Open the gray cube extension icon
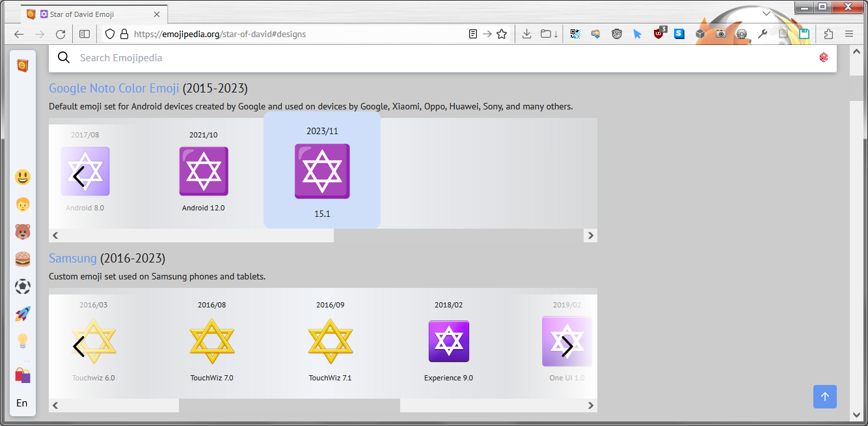The image size is (868, 426). pyautogui.click(x=700, y=34)
